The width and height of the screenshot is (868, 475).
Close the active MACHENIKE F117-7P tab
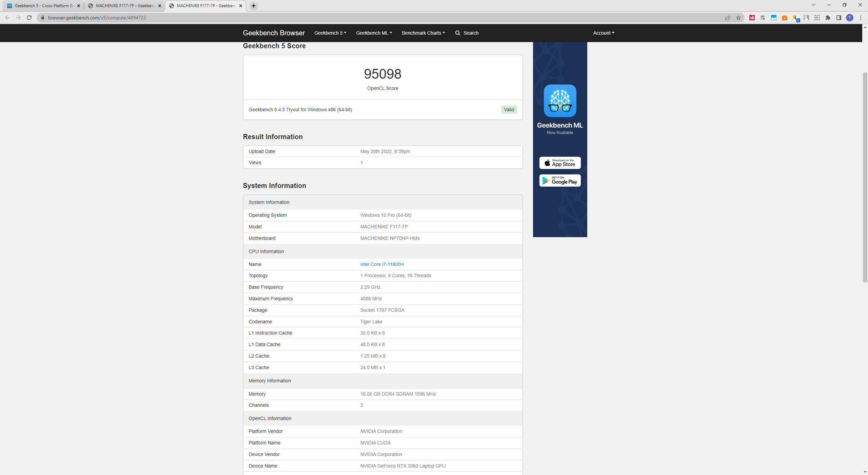[x=241, y=6]
